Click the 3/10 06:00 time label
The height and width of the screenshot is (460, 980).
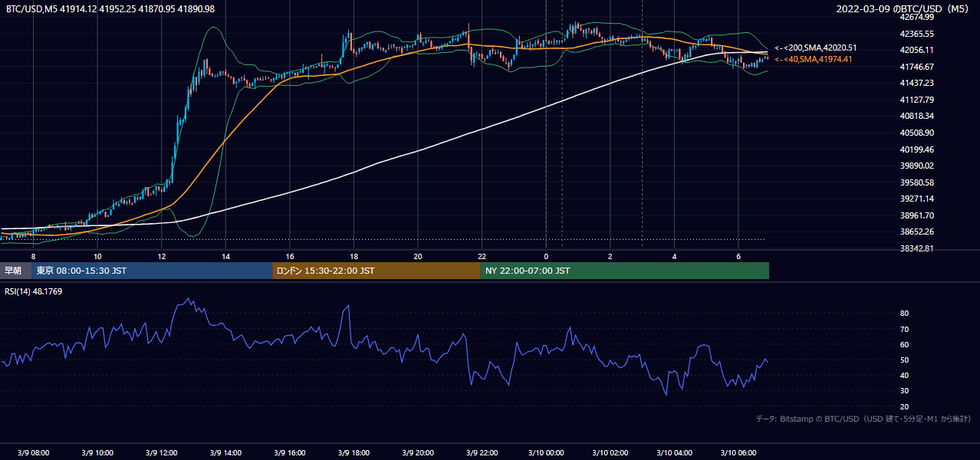[x=738, y=452]
